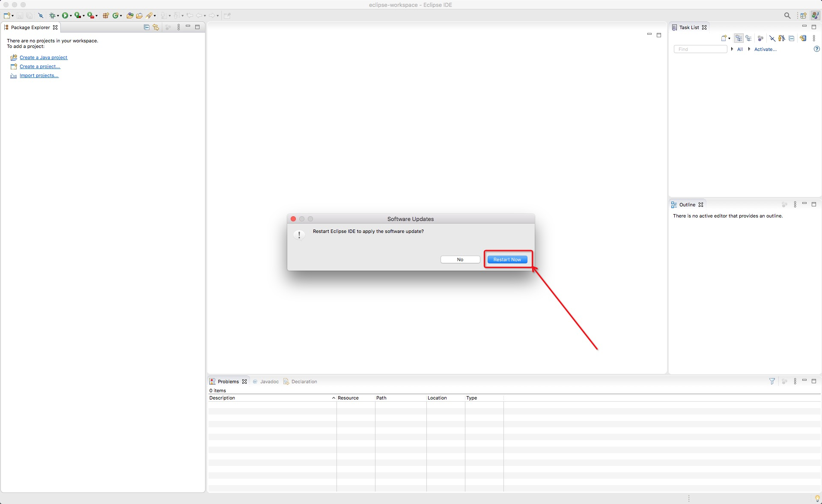Click the Activate... link in Task List

click(x=765, y=49)
